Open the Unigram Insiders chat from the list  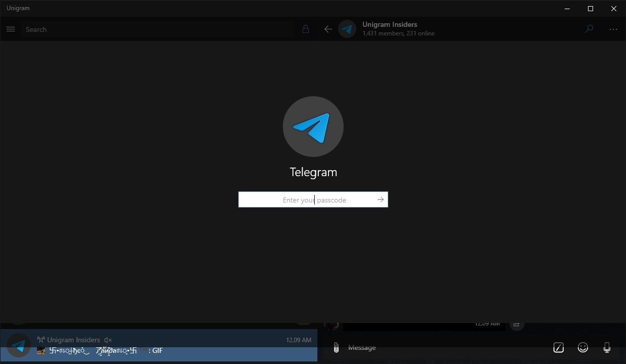152,344
